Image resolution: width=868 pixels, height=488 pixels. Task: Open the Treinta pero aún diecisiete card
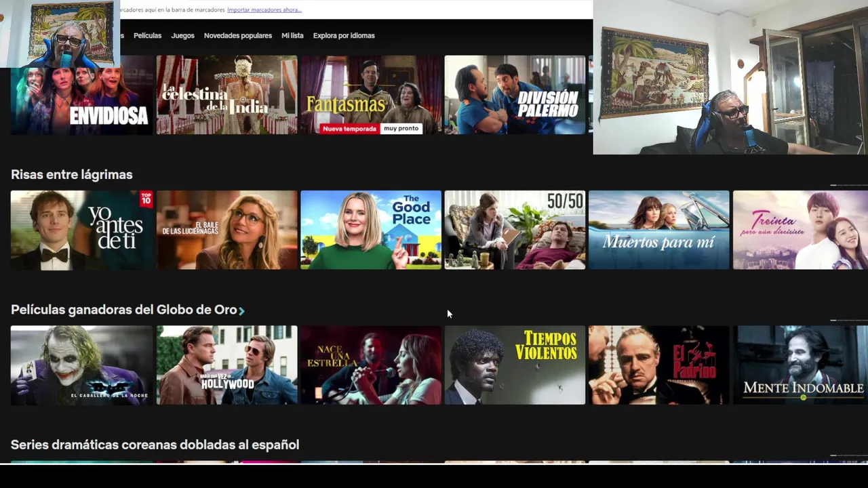pyautogui.click(x=800, y=230)
